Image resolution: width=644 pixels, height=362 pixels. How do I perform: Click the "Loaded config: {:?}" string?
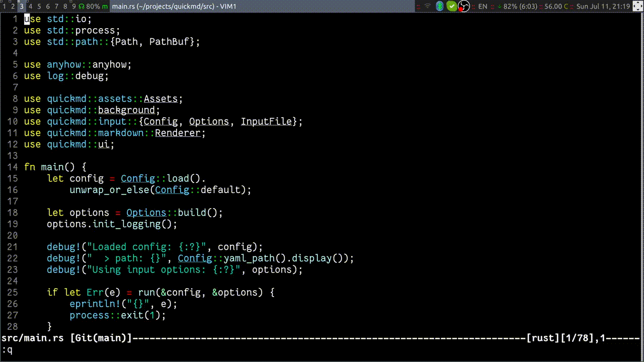146,247
